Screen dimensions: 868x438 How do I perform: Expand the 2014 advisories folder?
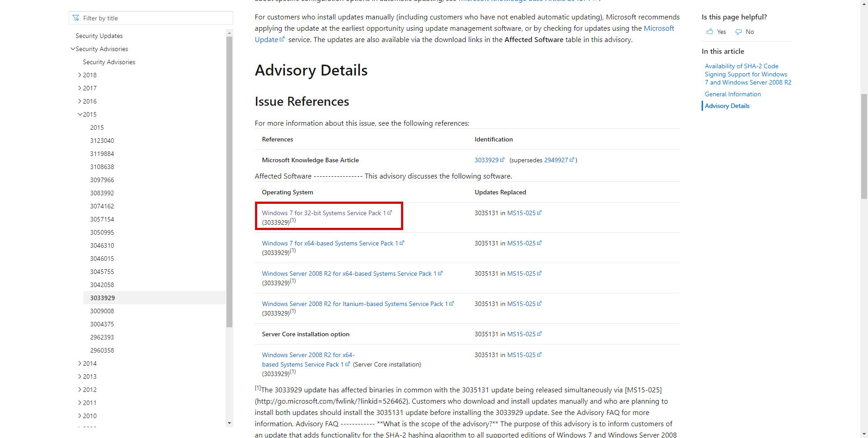80,363
